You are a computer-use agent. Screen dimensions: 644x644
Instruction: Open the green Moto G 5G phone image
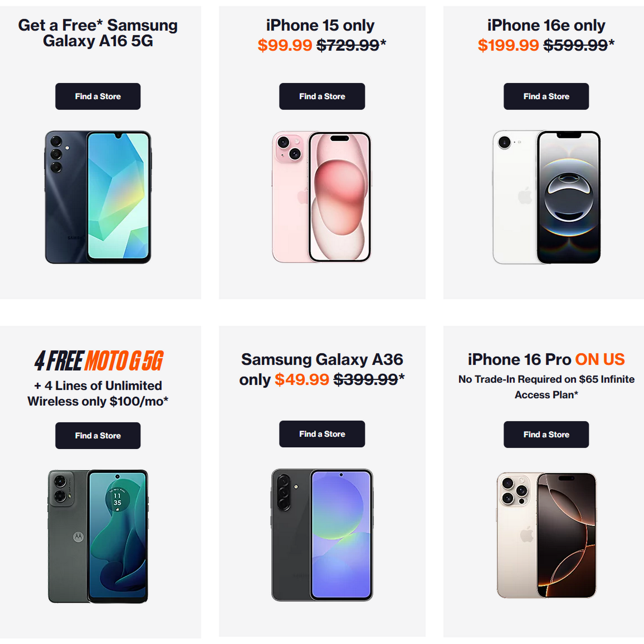(x=98, y=536)
